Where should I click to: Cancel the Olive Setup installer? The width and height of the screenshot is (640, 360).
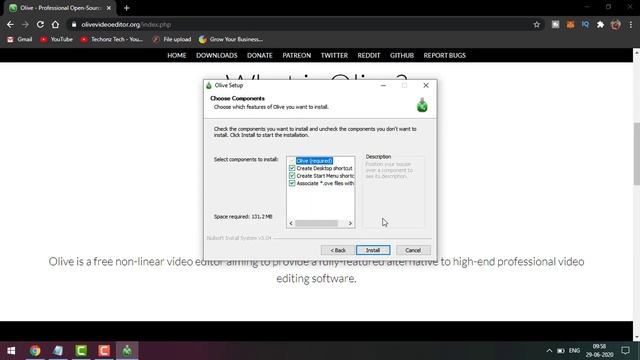[x=413, y=250]
